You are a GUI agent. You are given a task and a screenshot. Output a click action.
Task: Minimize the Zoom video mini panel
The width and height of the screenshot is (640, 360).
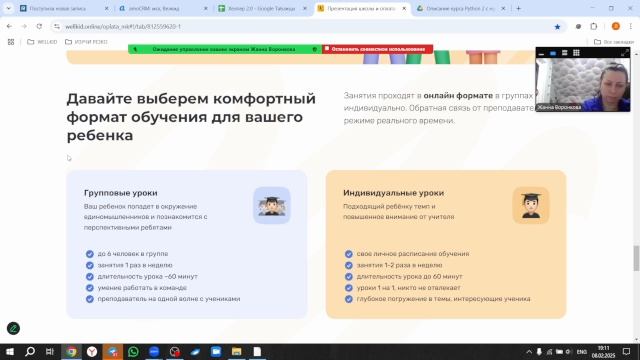[x=541, y=53]
